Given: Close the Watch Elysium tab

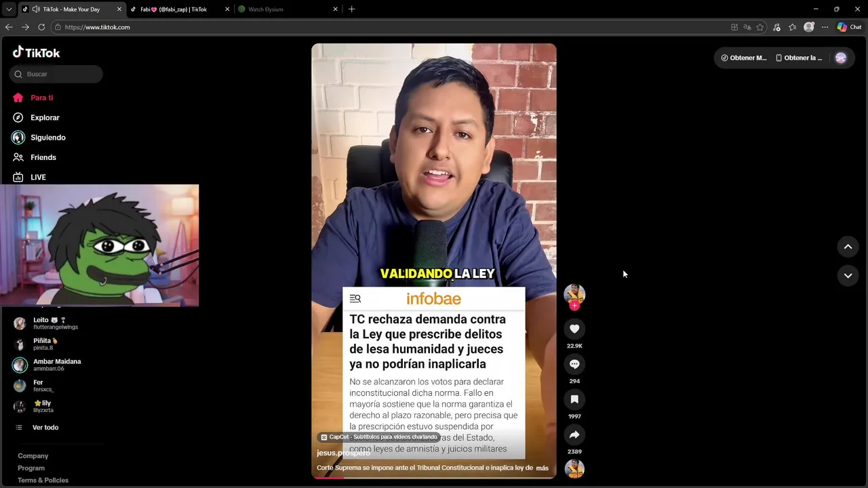Looking at the screenshot, I should pos(335,9).
